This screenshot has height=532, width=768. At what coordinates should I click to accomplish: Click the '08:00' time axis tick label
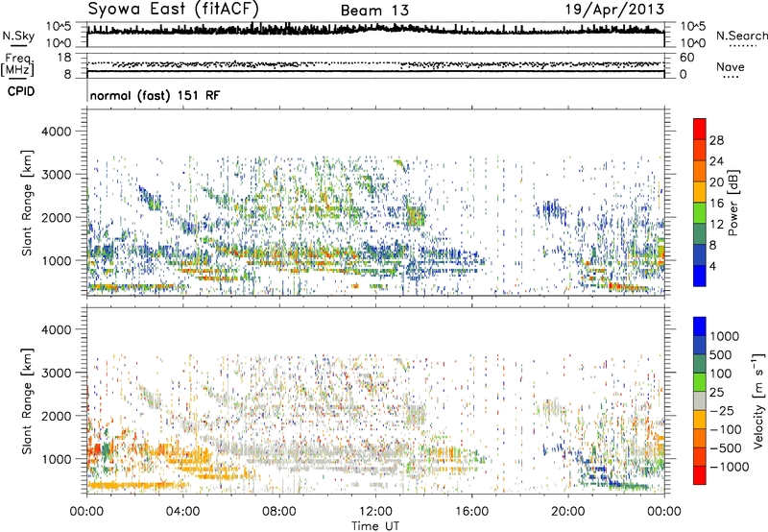point(279,512)
